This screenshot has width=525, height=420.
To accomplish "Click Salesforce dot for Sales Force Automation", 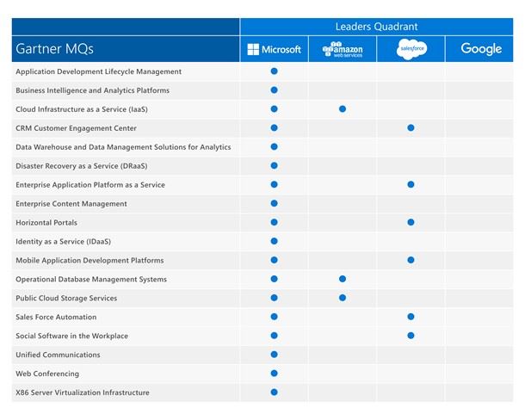I will (x=411, y=317).
